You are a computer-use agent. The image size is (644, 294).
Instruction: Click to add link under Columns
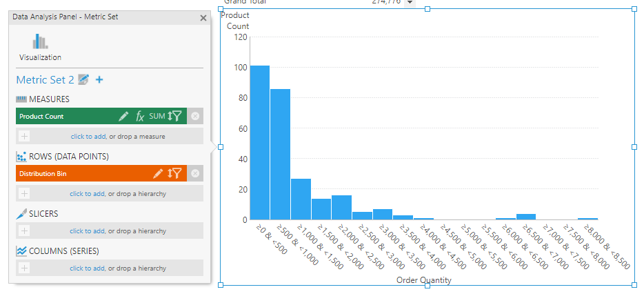point(87,268)
